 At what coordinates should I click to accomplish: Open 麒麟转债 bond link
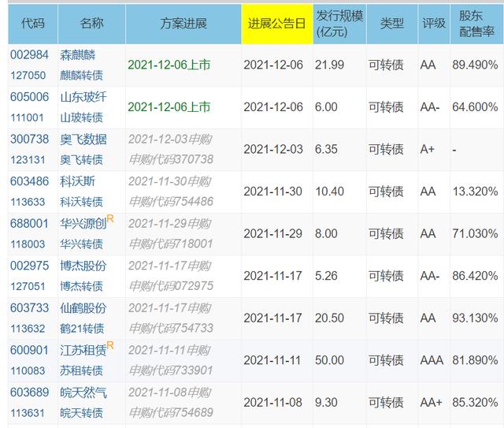(81, 76)
